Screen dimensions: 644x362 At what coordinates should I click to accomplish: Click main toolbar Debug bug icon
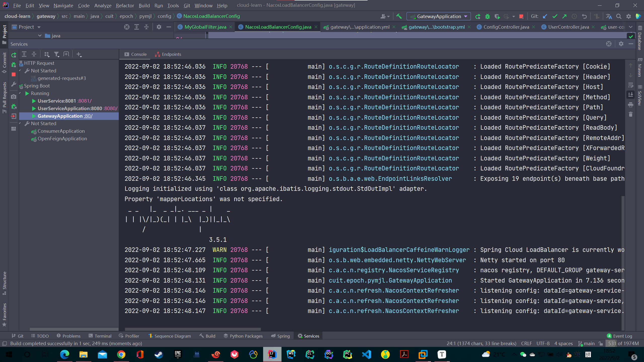click(488, 16)
